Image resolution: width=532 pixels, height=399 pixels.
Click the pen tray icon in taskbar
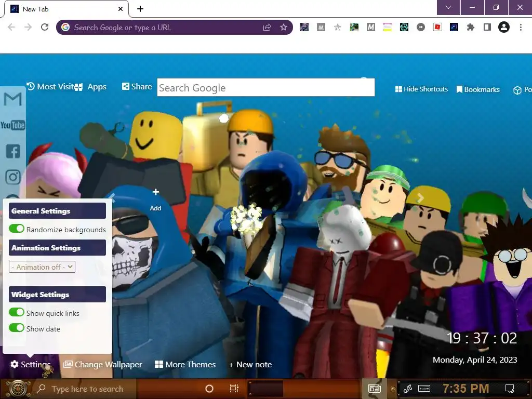pyautogui.click(x=407, y=388)
